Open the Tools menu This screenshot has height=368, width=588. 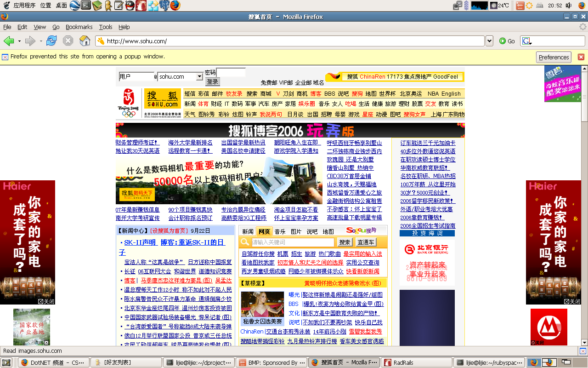click(x=106, y=27)
